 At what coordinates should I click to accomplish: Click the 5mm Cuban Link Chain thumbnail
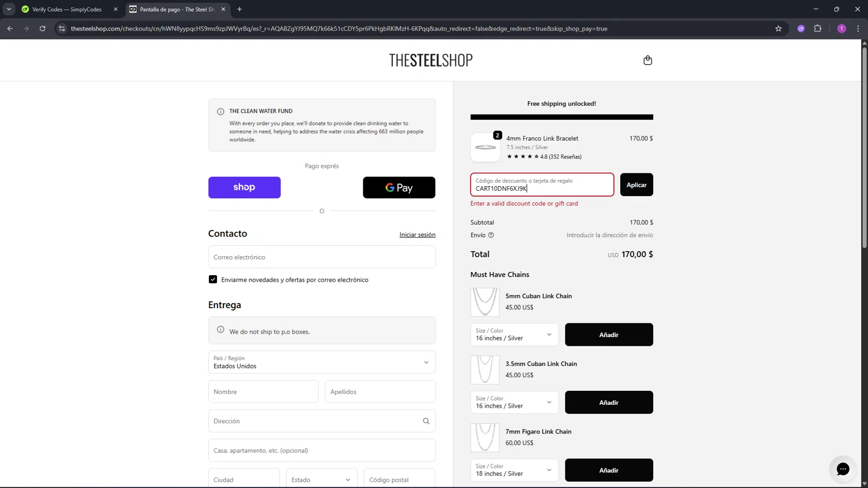tap(485, 302)
